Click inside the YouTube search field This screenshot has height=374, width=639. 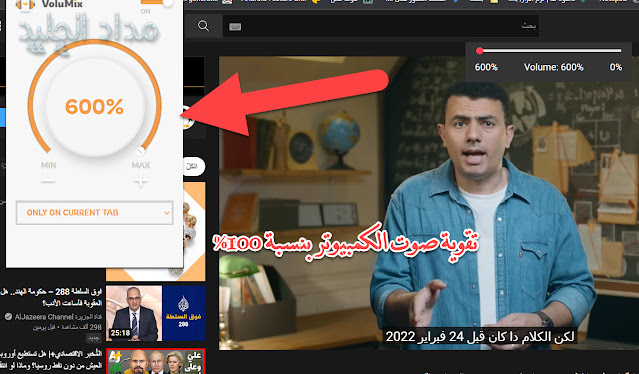click(381, 26)
